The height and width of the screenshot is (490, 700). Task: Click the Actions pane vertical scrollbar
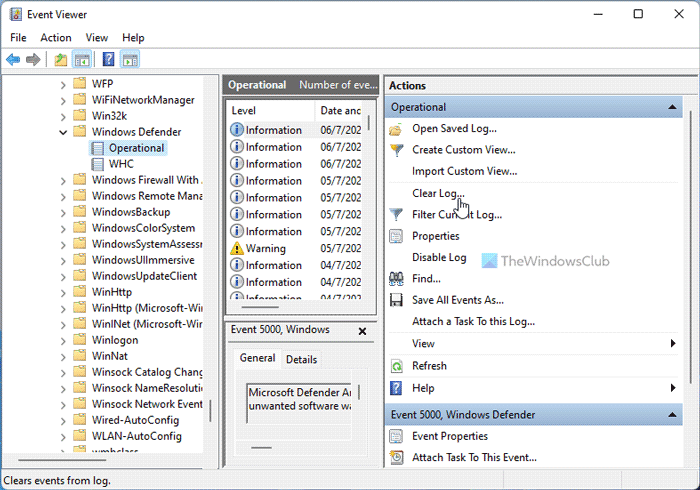click(x=692, y=245)
